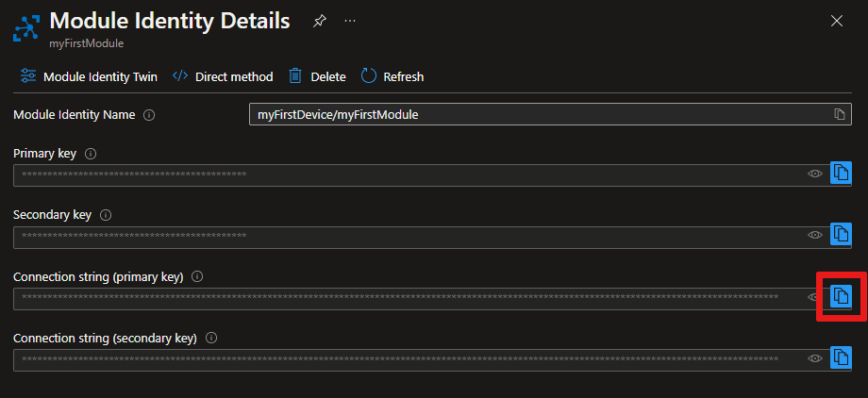Delete the module identity
The width and height of the screenshot is (868, 398).
pos(317,76)
